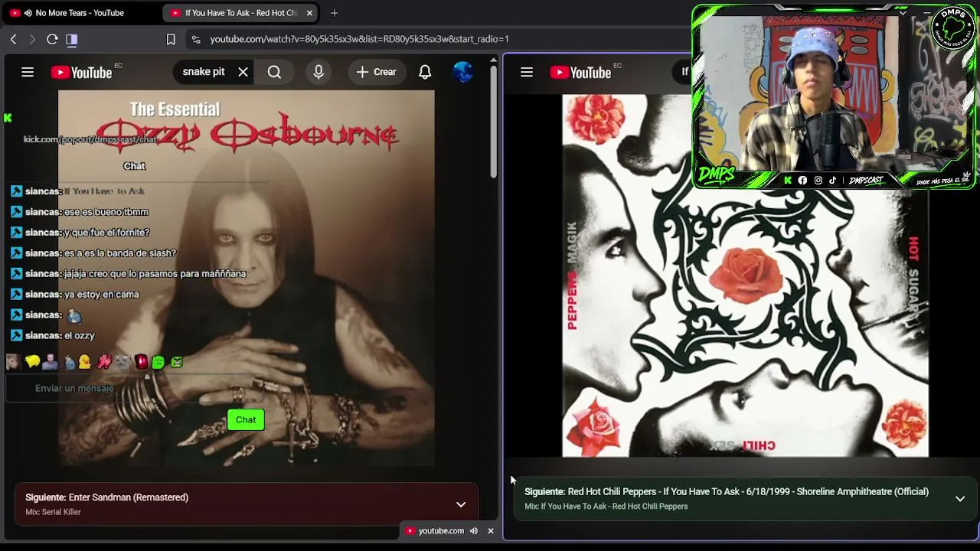The image size is (980, 551).
Task: Click chat message 'ese es bueno tbmm'
Action: 106,212
